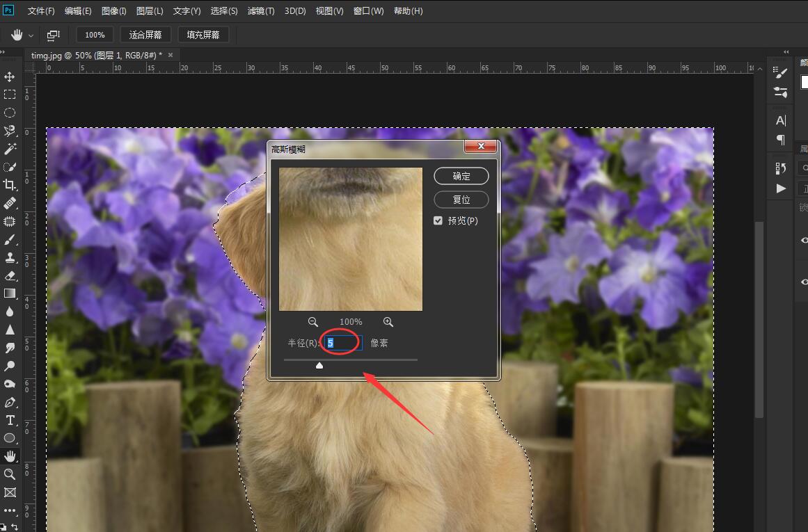Toggle scroll all windows option icon

(53, 35)
